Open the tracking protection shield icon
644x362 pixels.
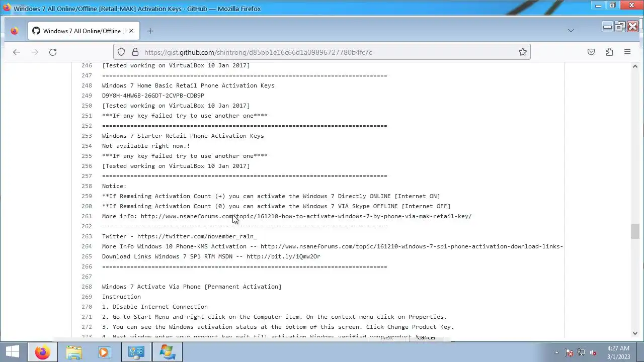click(x=121, y=52)
